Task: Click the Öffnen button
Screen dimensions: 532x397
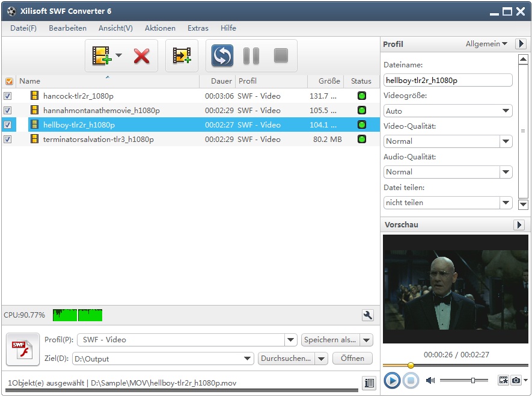Action: coord(352,359)
